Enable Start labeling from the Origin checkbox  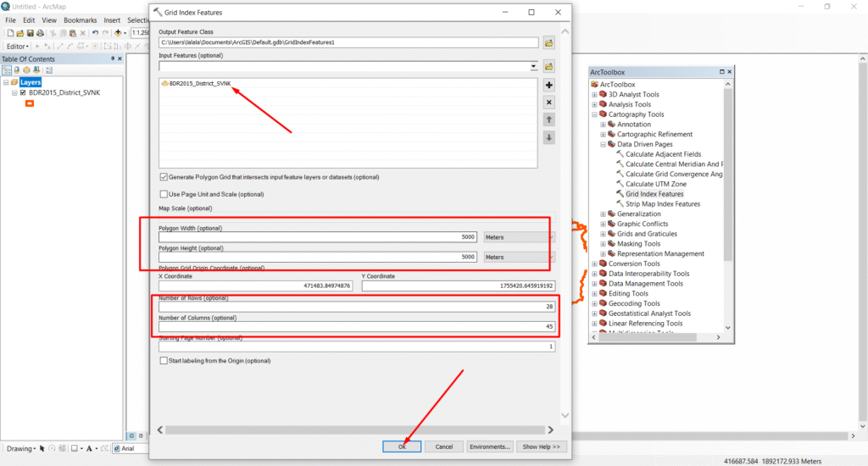pyautogui.click(x=164, y=361)
